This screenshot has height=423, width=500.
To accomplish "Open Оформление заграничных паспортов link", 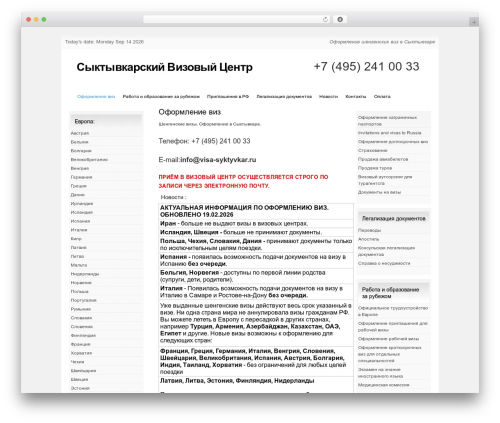I will [x=387, y=121].
